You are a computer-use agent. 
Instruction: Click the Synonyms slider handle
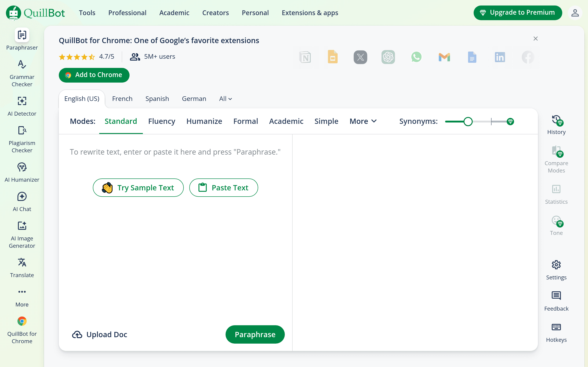pyautogui.click(x=468, y=121)
